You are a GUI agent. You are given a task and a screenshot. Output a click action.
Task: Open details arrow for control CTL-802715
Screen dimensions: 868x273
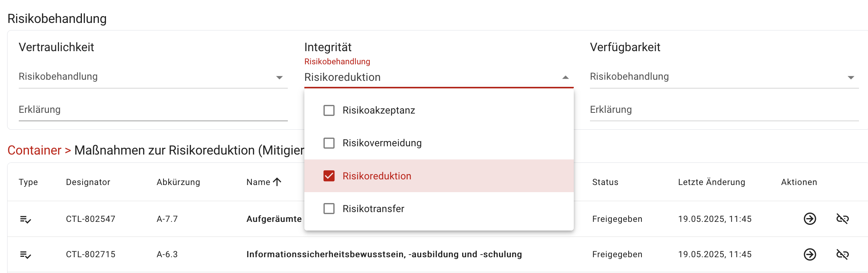(x=810, y=254)
